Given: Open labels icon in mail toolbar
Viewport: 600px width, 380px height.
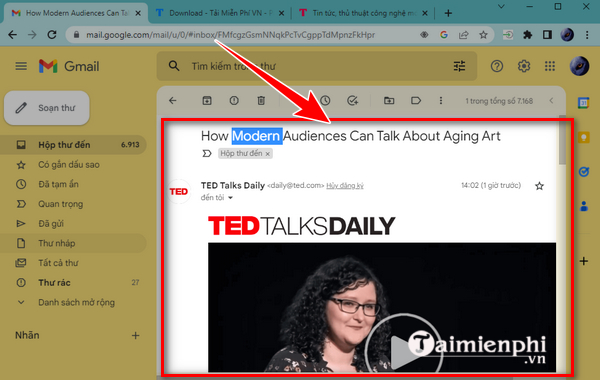Looking at the screenshot, I should click(416, 101).
